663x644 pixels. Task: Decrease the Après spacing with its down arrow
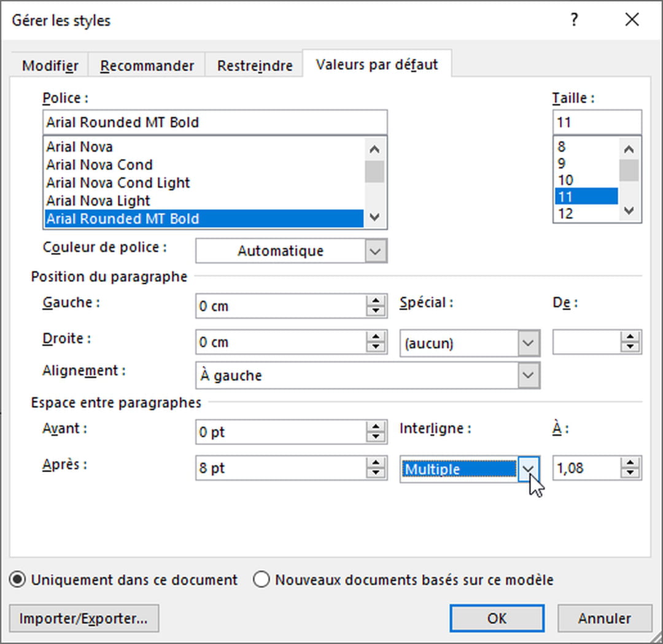(x=375, y=472)
